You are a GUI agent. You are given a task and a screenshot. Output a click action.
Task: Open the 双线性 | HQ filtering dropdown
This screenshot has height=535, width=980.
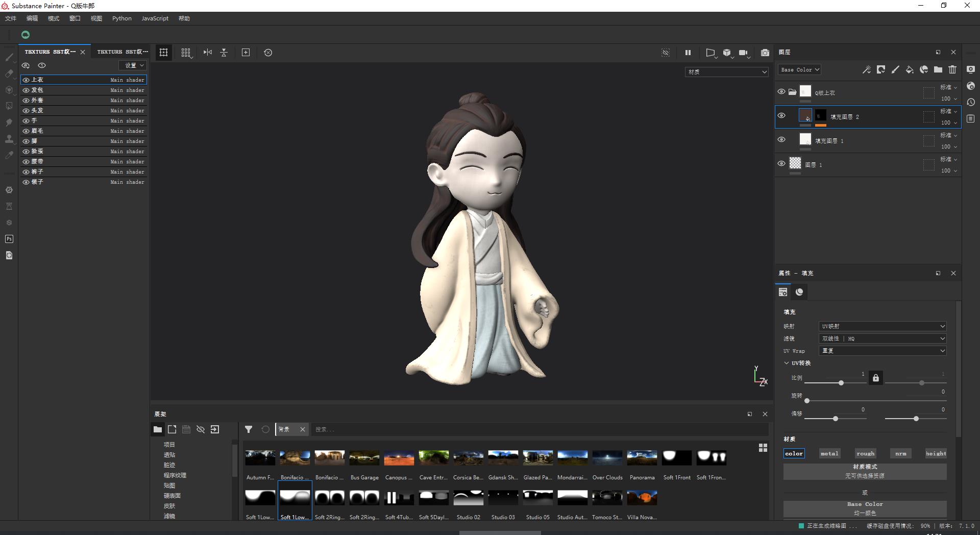[x=883, y=338]
